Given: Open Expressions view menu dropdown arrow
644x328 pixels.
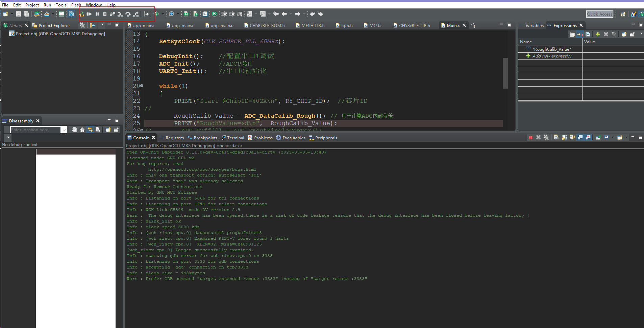Looking at the screenshot, I should pos(641,33).
